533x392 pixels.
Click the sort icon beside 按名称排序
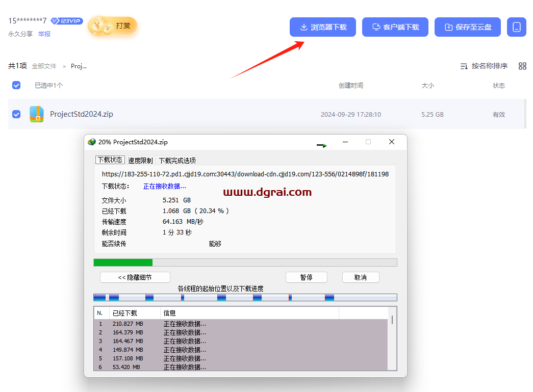click(x=464, y=66)
